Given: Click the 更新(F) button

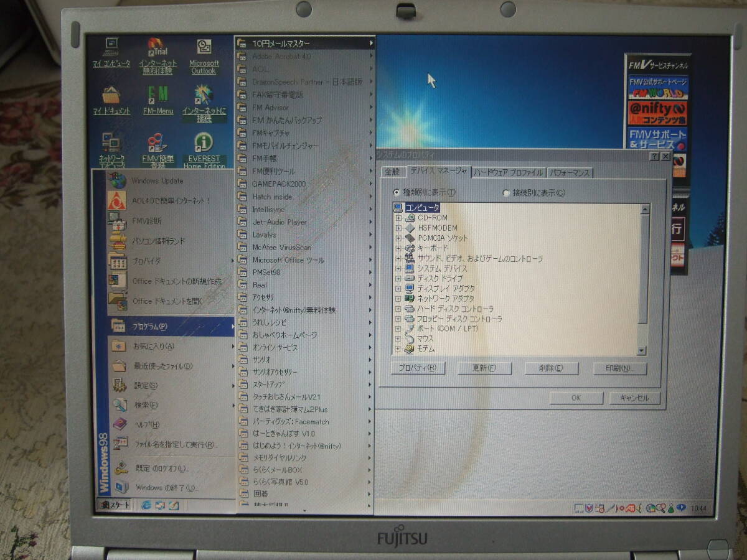Looking at the screenshot, I should tap(484, 368).
